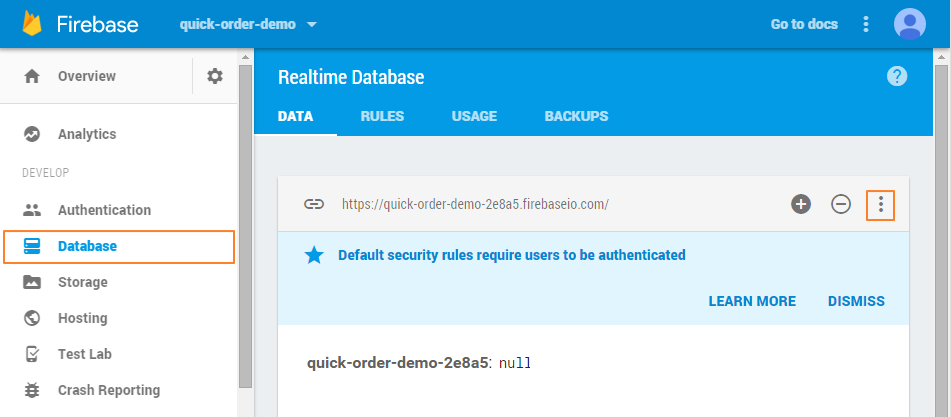
Task: Switch to the DATA tab
Action: click(x=295, y=116)
